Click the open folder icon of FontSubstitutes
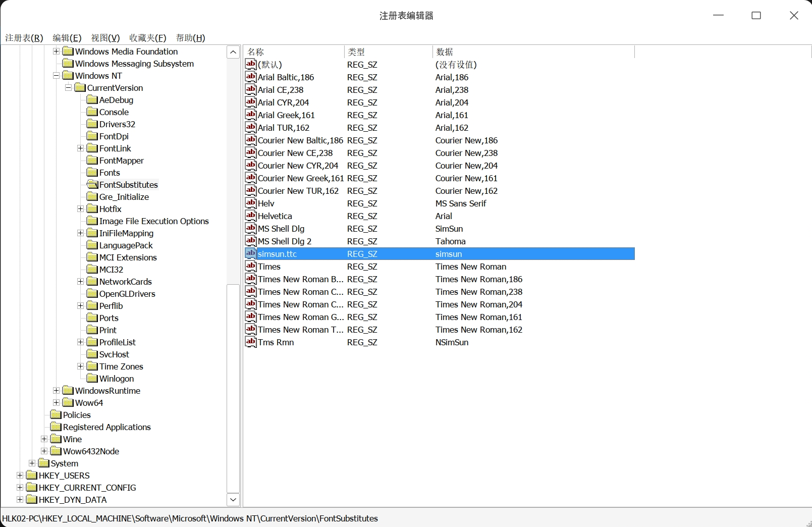 pos(92,184)
